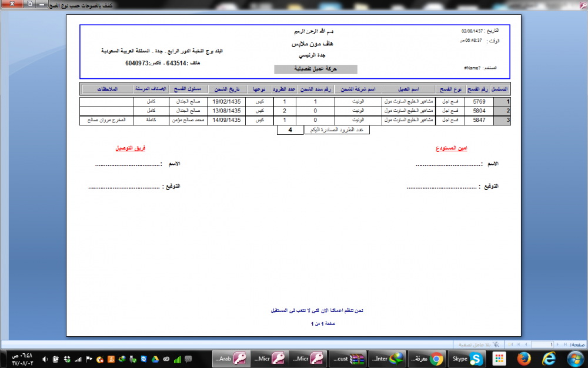Viewport: 588px width, 368px height.
Task: Toggle the بلا عامل تصفية filter indicator
Action: pos(477,344)
